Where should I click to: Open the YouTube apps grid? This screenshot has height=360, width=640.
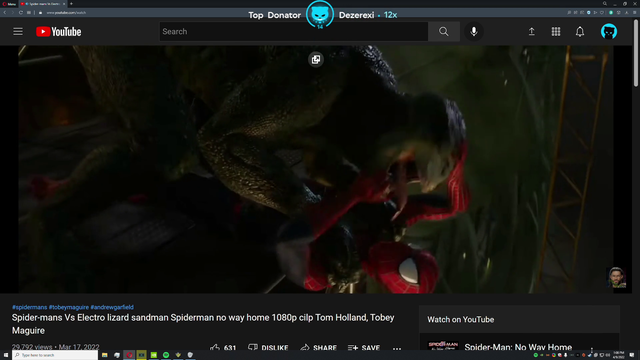pyautogui.click(x=556, y=31)
